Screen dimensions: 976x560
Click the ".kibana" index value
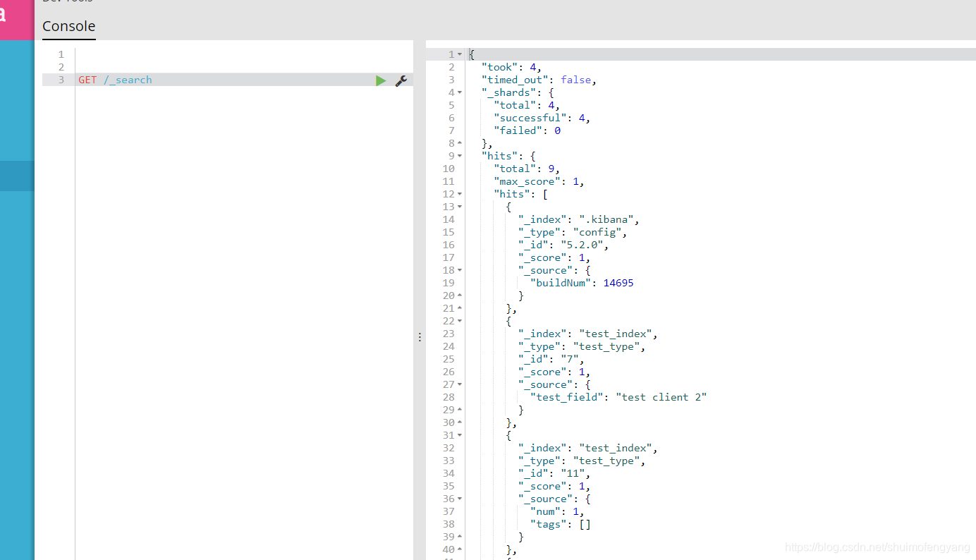[607, 219]
